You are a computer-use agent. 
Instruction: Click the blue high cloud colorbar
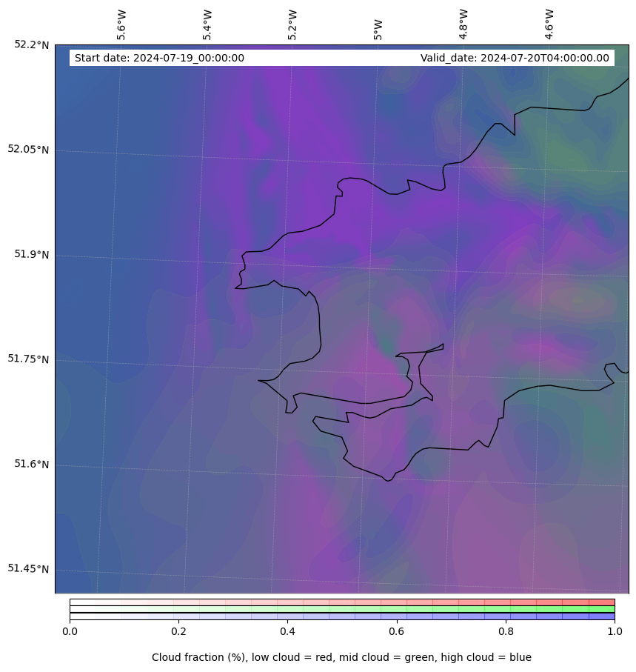coord(342,616)
